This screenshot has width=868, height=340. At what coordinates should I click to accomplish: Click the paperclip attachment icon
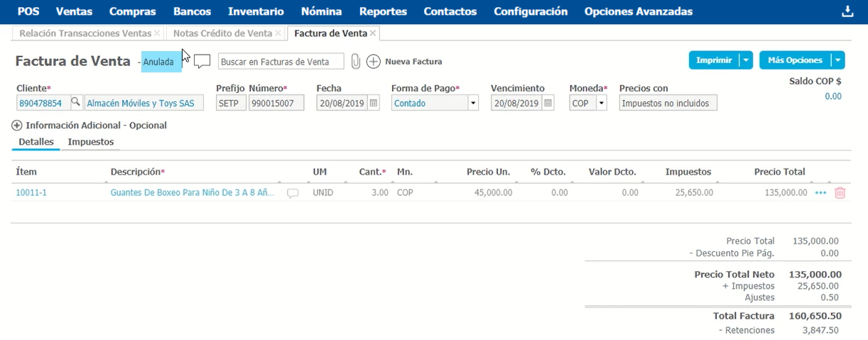[356, 62]
